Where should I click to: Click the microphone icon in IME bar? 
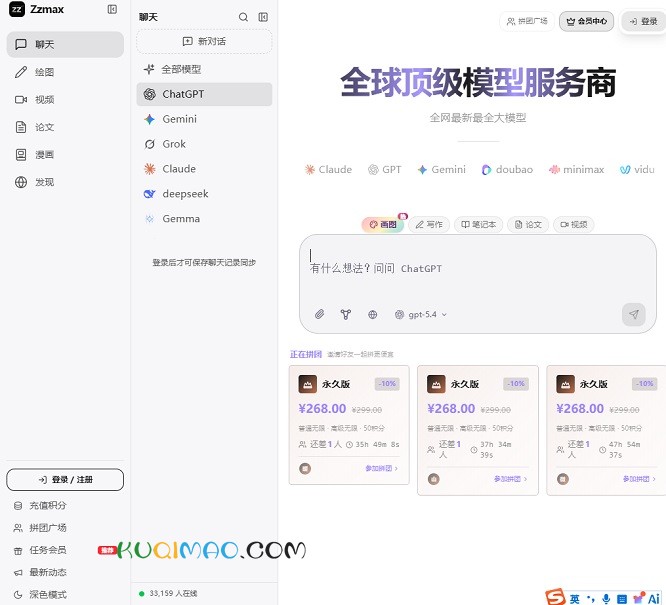pyautogui.click(x=607, y=599)
